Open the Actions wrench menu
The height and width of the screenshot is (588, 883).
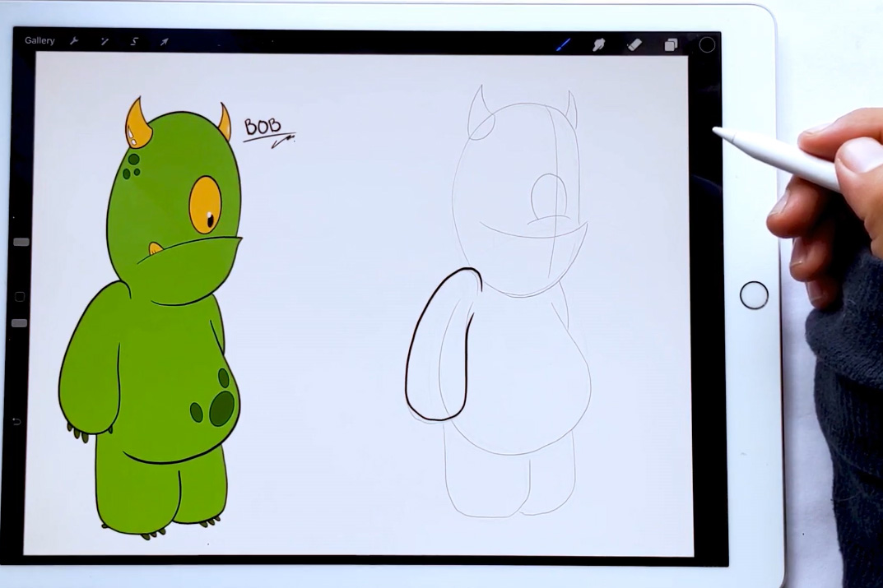74,41
